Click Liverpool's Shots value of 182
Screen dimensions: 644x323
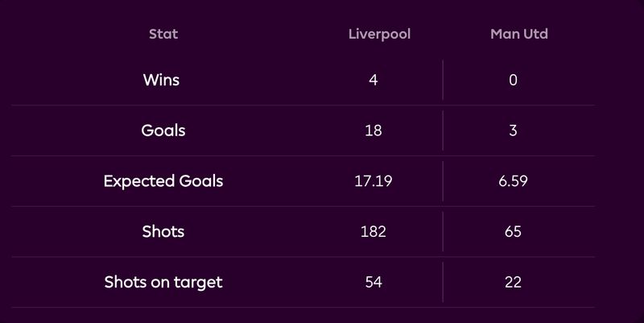(x=374, y=232)
